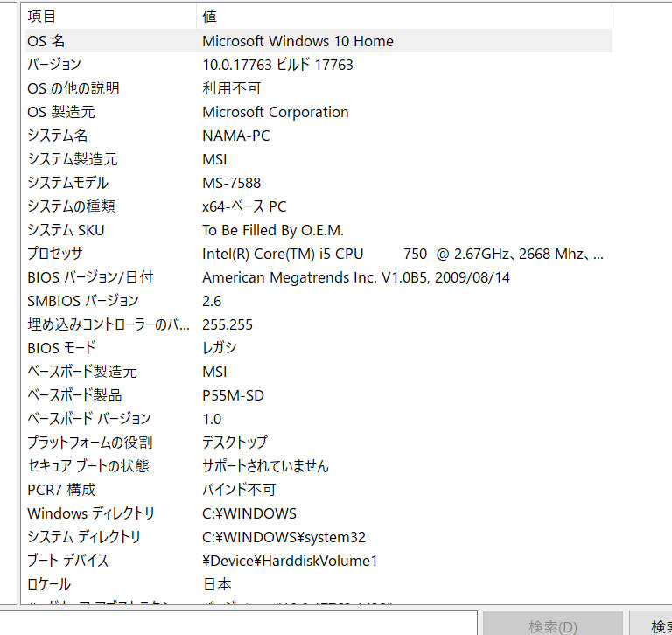
Task: Click the search text input field
Action: coord(238,624)
